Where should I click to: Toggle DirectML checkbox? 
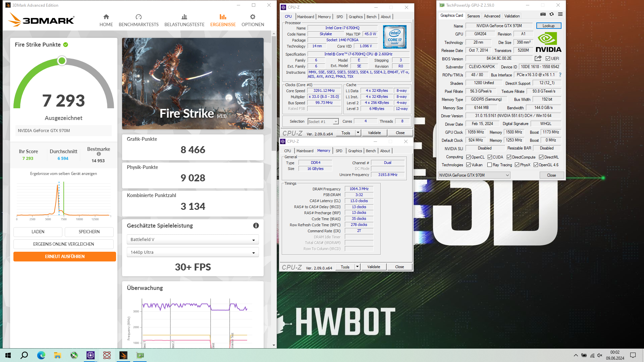(x=541, y=157)
